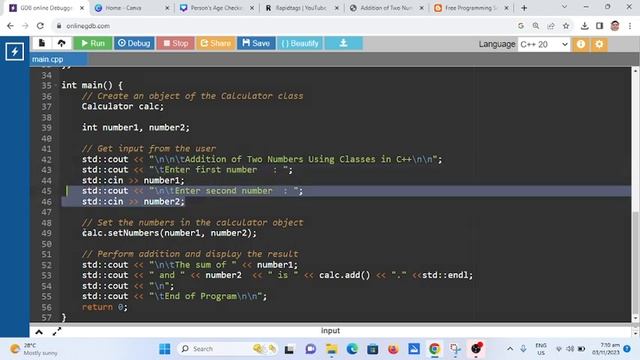Screen dimensions: 640x360
Task: Switch to the Person's Age Checker browser tab
Action: [x=217, y=8]
